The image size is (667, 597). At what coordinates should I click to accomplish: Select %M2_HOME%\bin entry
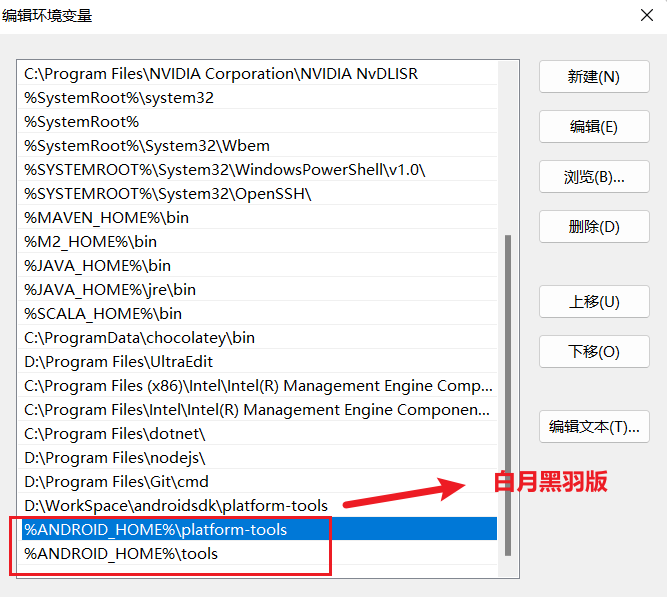[257, 242]
